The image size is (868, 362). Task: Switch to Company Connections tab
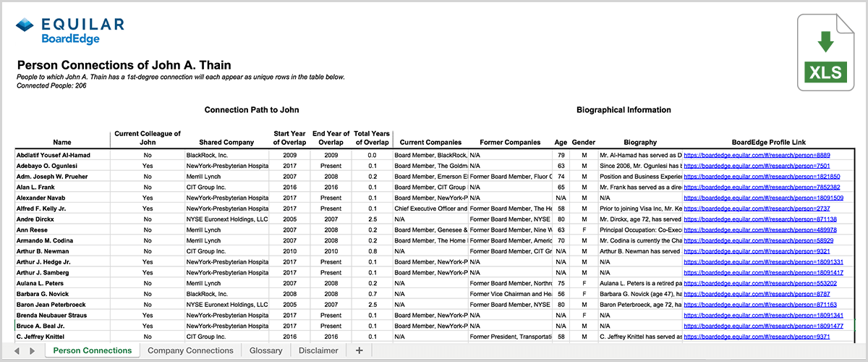[x=190, y=350]
